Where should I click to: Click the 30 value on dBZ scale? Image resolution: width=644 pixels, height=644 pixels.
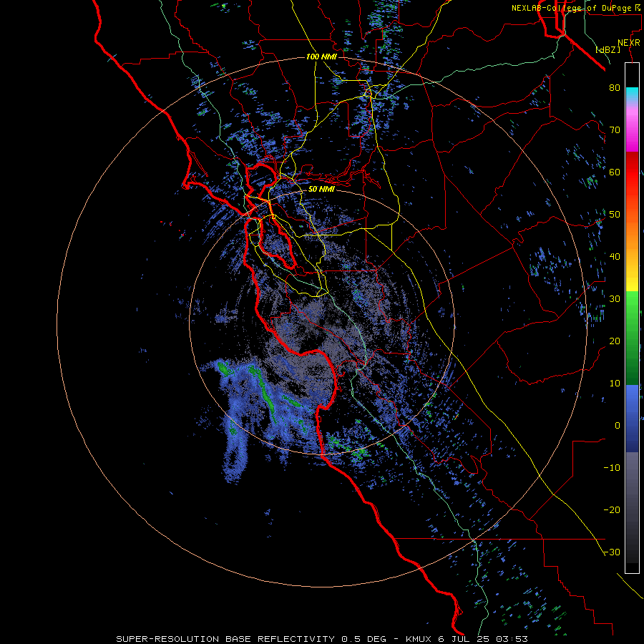[x=615, y=299]
